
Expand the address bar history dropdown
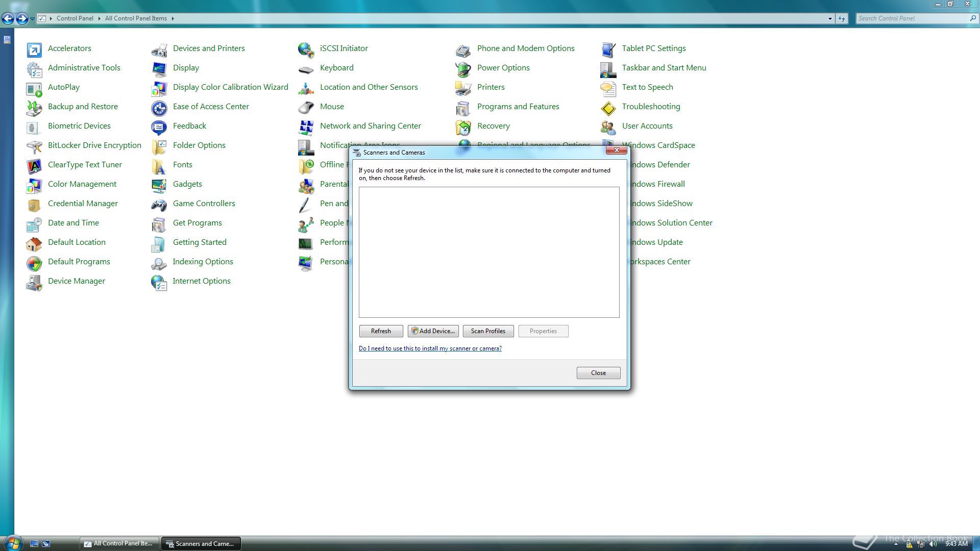(x=830, y=18)
